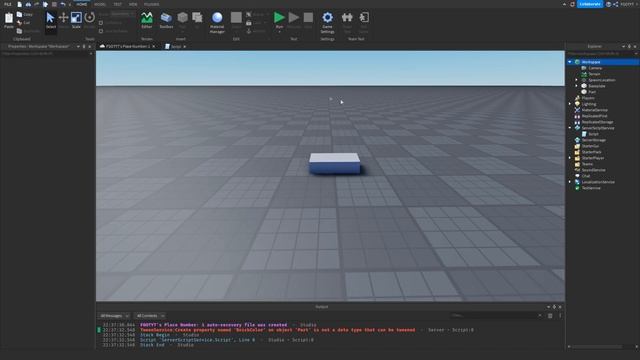
Task: Collapse the ServerScriptService node
Action: pyautogui.click(x=570, y=128)
